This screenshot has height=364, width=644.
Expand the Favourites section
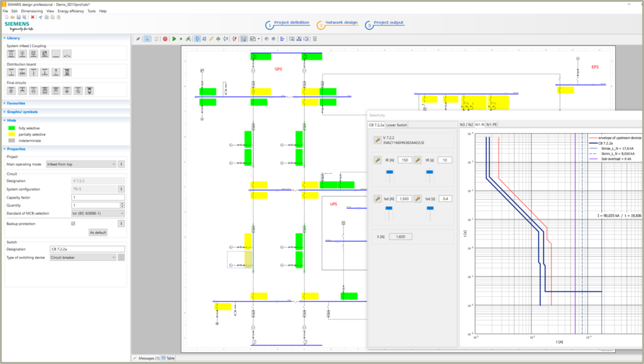pos(16,103)
